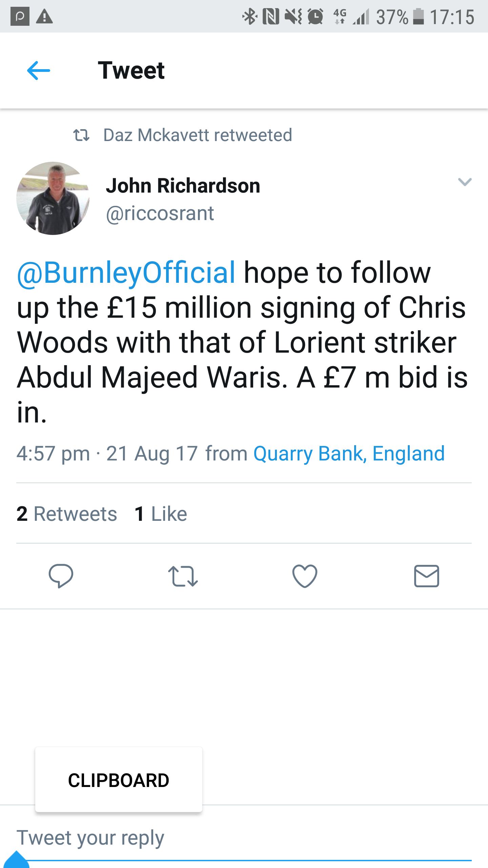488x868 pixels.
Task: Tap the @BurnleyOfficial mention link
Action: pyautogui.click(x=126, y=272)
